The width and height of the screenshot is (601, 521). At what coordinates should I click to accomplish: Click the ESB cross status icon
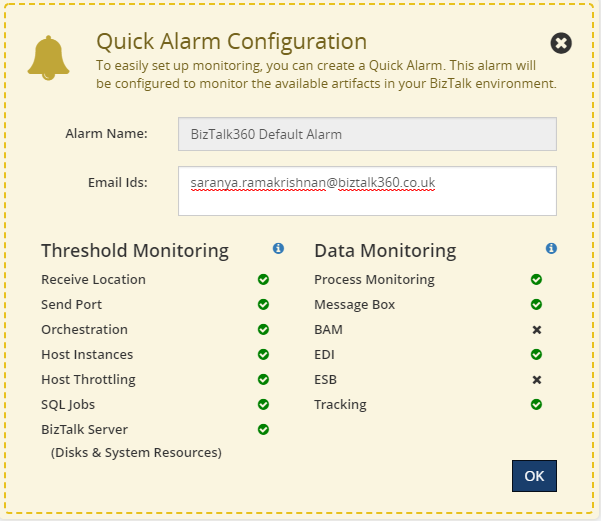537,380
